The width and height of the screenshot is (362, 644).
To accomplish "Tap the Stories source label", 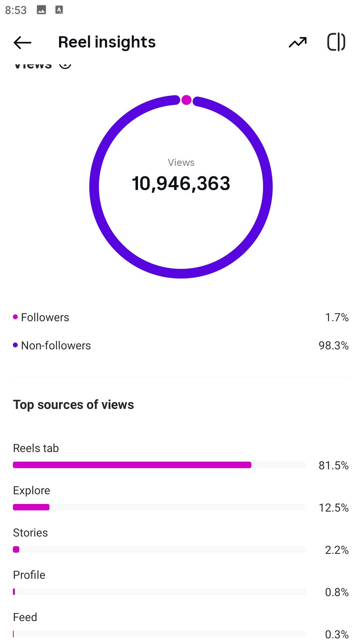I will point(31,533).
